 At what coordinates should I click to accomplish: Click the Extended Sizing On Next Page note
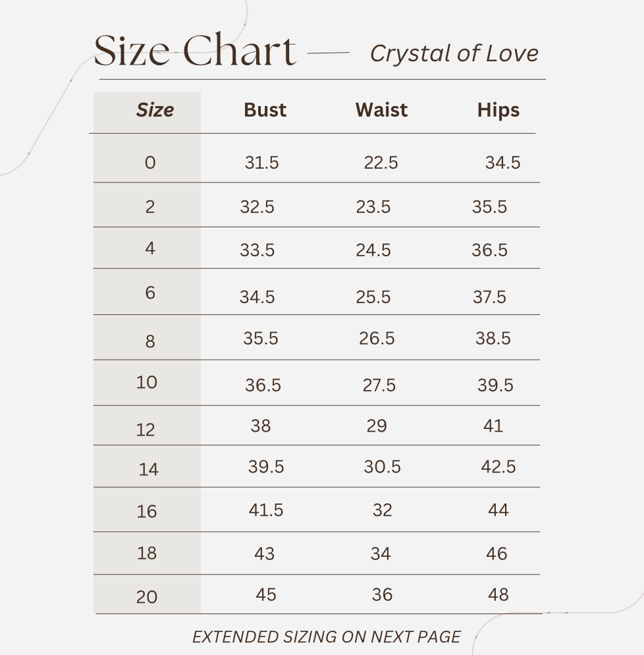pyautogui.click(x=326, y=637)
